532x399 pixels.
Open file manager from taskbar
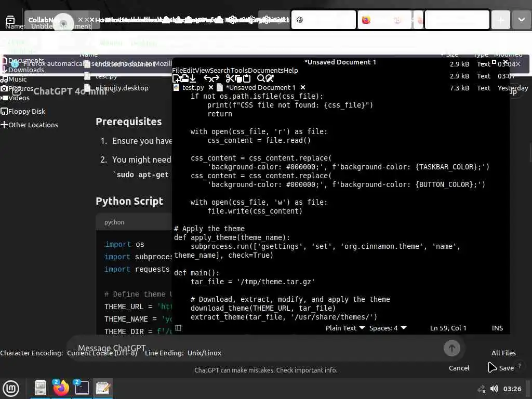pyautogui.click(x=40, y=388)
